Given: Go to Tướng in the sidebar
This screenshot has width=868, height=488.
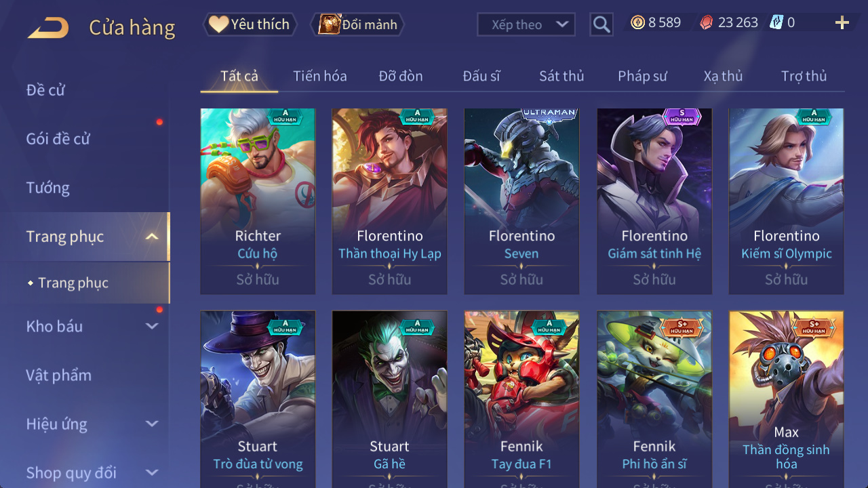Looking at the screenshot, I should pyautogui.click(x=47, y=188).
